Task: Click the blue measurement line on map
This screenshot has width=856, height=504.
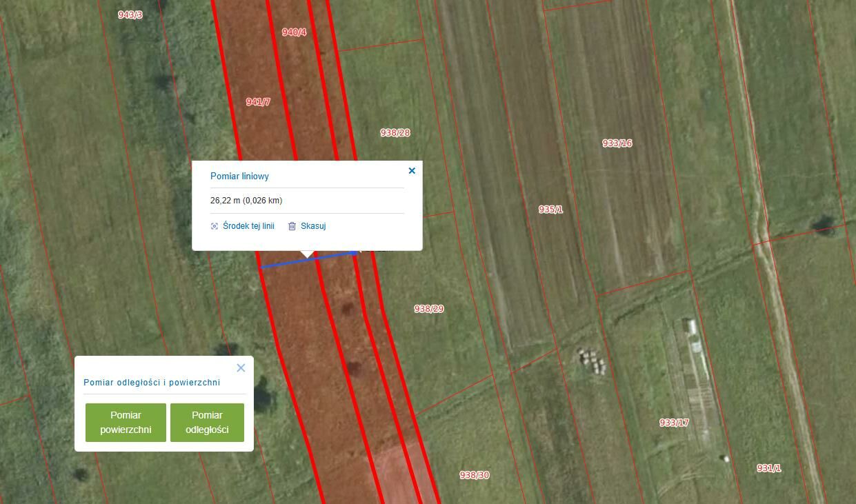Action: click(283, 263)
